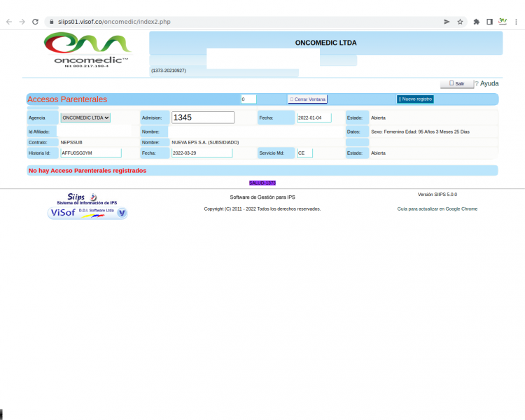Screen dimensions: 525x420
Task: Reload the page with the refresh icon
Action: 35,22
